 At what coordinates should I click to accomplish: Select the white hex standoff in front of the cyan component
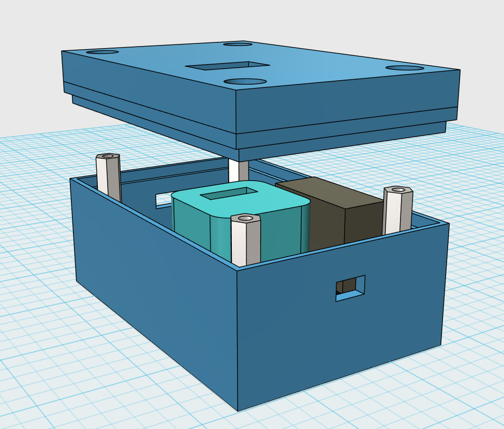[246, 240]
